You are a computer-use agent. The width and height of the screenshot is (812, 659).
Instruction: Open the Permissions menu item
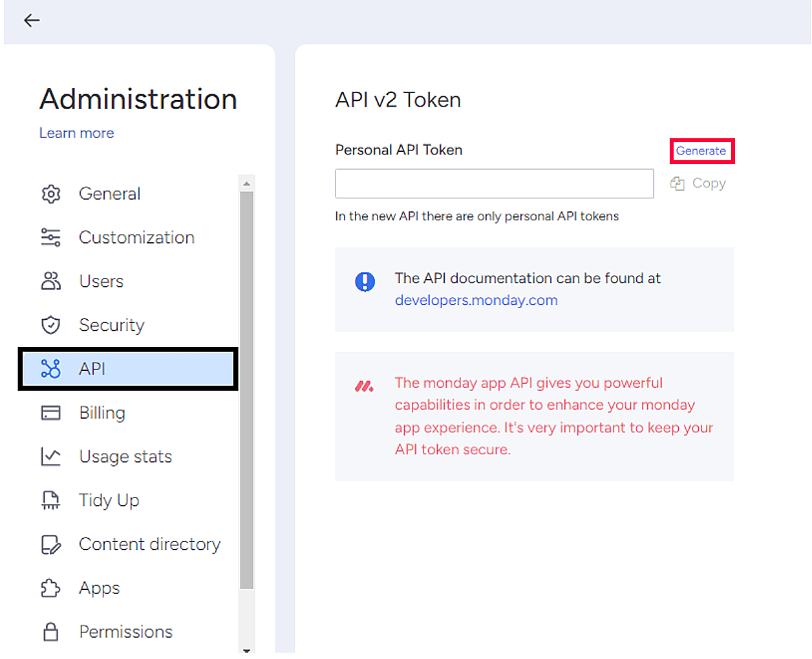(x=125, y=632)
